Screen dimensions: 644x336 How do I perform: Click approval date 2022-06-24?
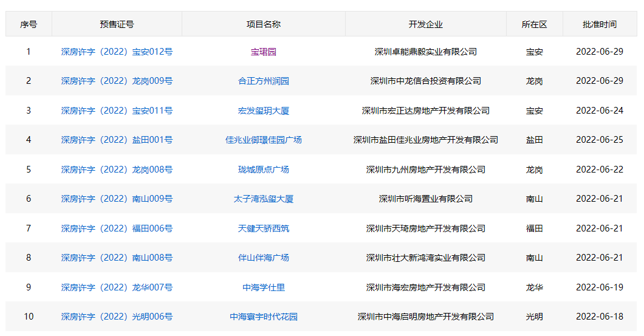tap(600, 111)
